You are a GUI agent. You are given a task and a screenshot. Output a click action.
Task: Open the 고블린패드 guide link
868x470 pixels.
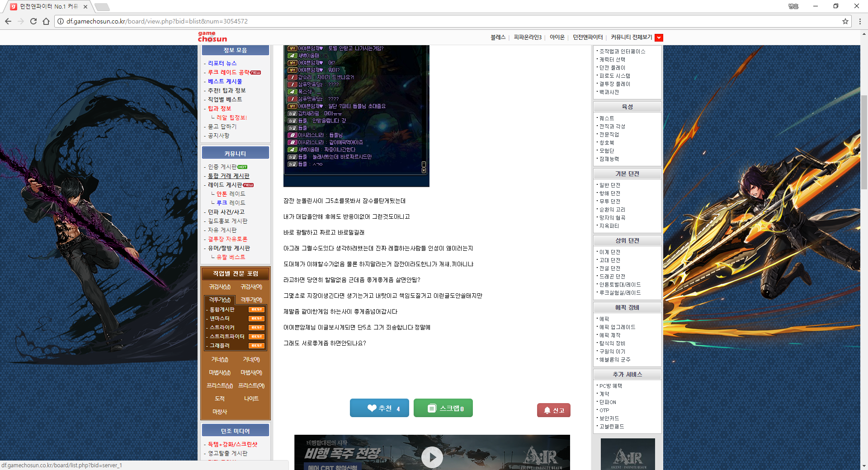612,427
